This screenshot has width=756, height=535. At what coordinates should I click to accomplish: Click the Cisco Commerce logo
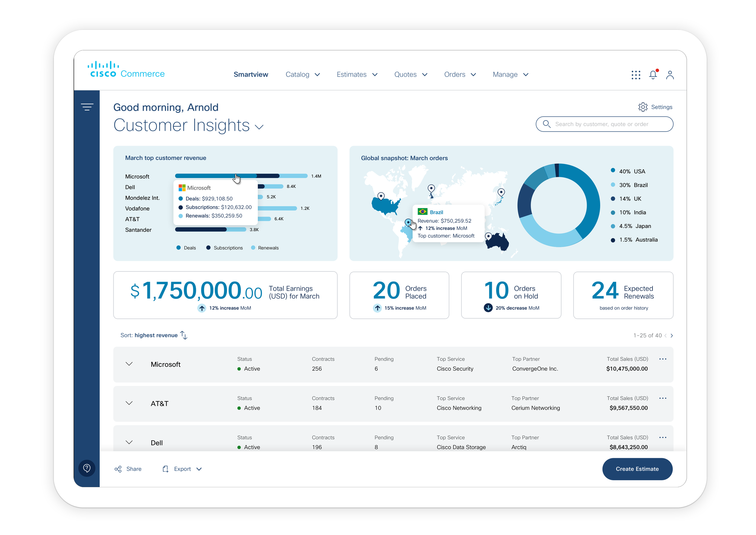[x=125, y=69]
